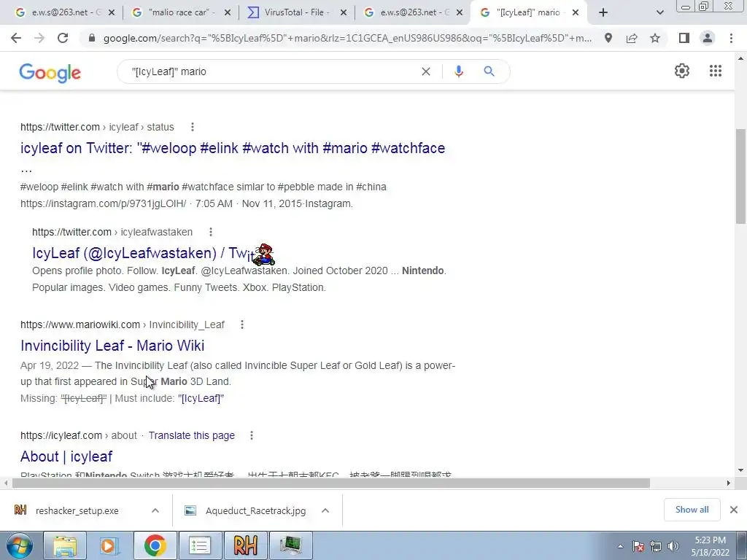Open the monitor application taskbar icon

tap(290, 545)
